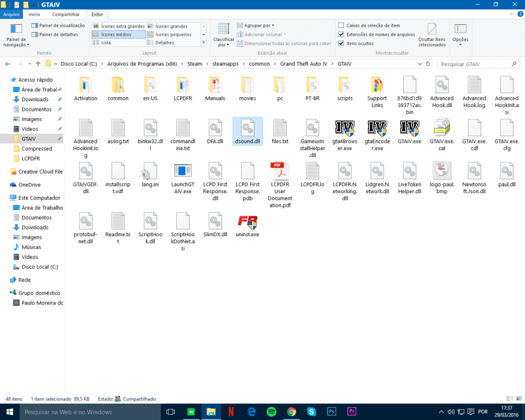Open the LCPDFR folder icon

(183, 85)
